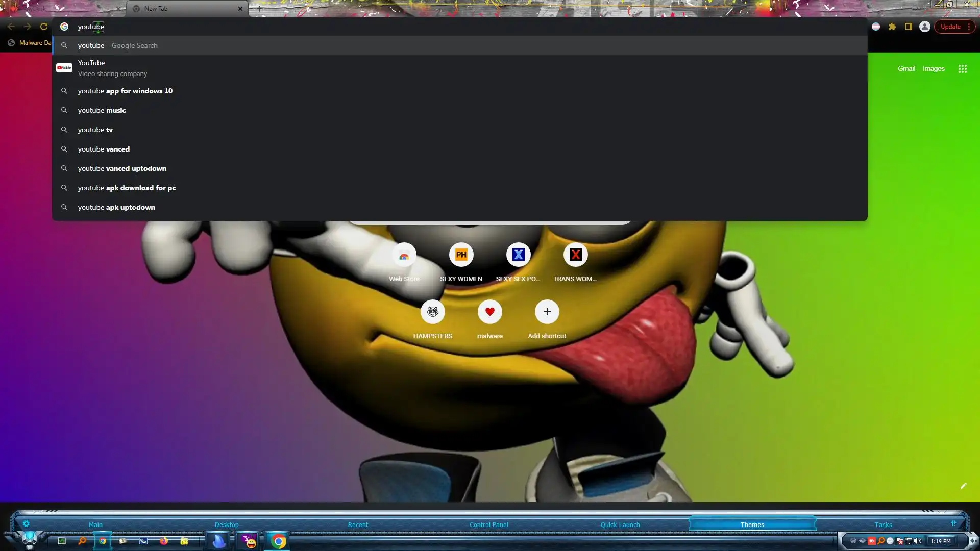Open the profile avatar menu
Image resolution: width=980 pixels, height=551 pixels.
click(x=925, y=27)
